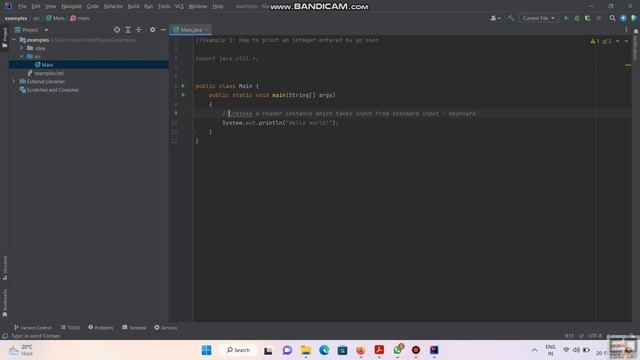
Task: Click the examples breadcrumb in navigation bar
Action: (x=16, y=18)
